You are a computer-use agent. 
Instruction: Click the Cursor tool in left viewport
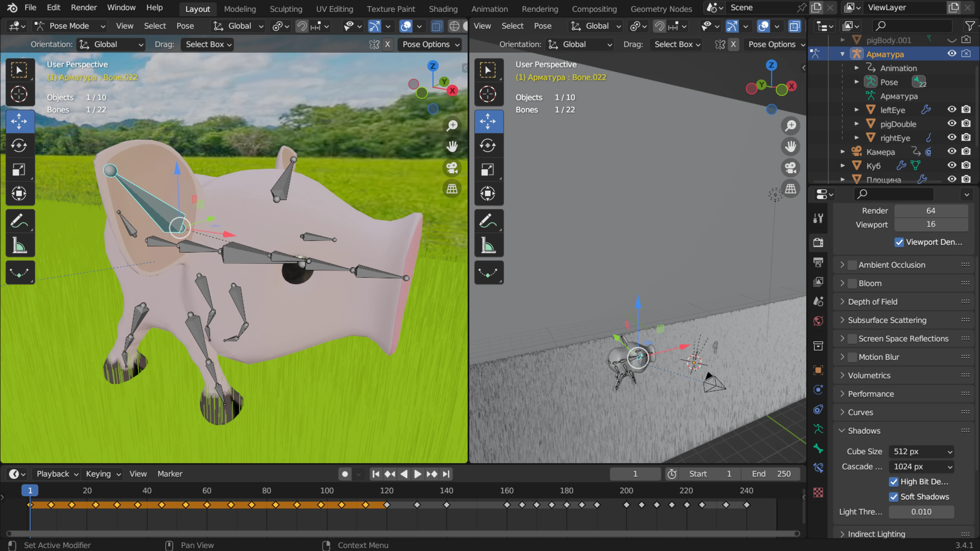(x=19, y=94)
